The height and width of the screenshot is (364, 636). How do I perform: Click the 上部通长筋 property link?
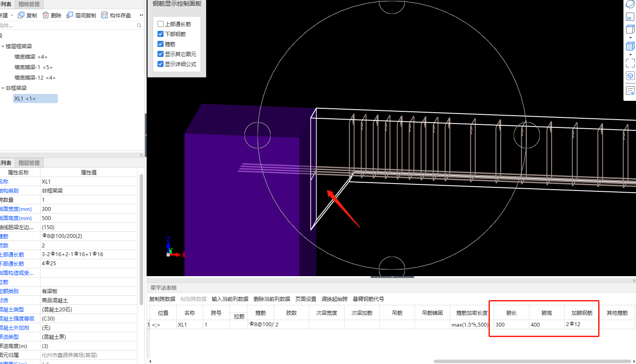coord(12,255)
